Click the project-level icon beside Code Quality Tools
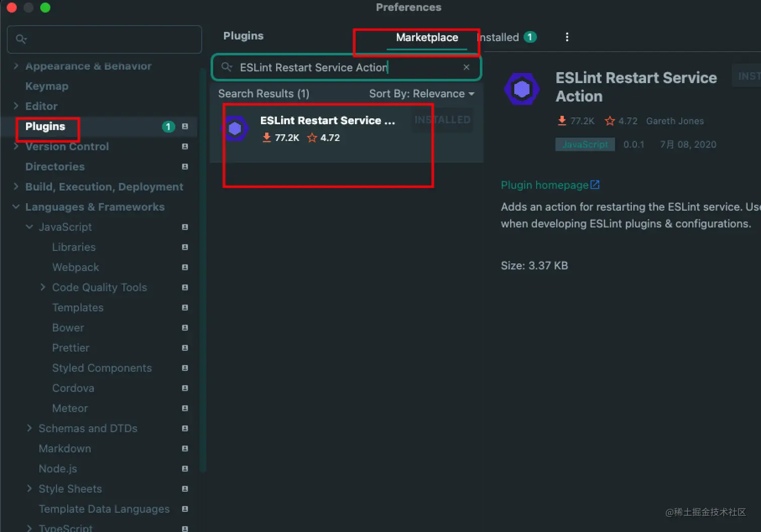 [185, 287]
